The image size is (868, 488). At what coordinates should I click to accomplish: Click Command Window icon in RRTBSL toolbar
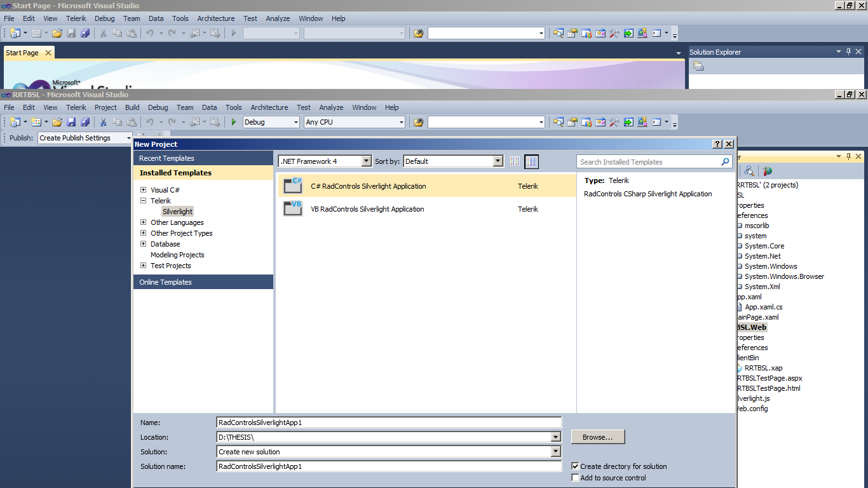click(656, 122)
